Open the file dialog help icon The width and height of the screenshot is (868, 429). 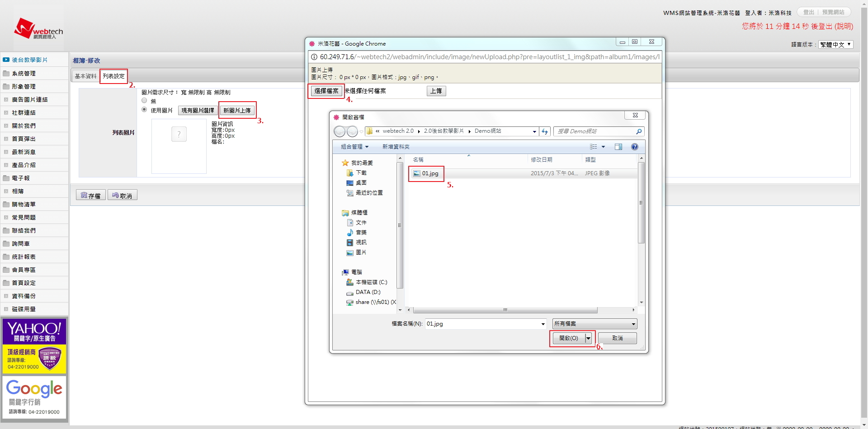pyautogui.click(x=635, y=147)
